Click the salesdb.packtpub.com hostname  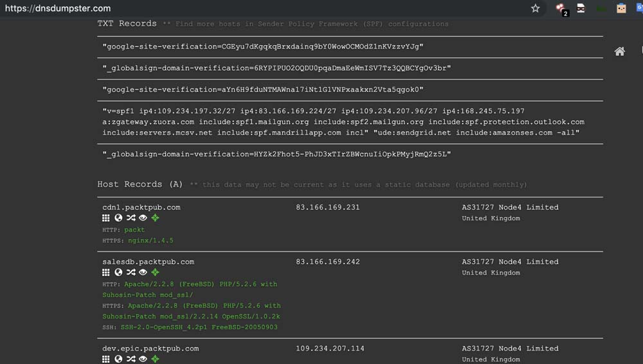(148, 262)
